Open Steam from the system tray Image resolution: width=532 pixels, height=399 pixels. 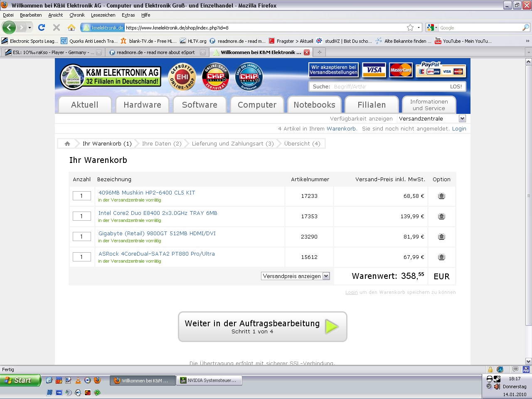click(x=497, y=379)
